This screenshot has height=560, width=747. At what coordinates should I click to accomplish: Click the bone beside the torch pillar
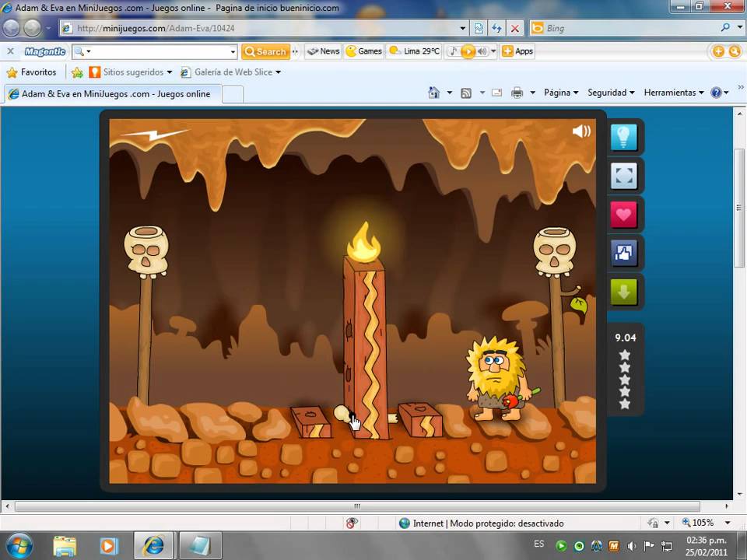pyautogui.click(x=342, y=413)
